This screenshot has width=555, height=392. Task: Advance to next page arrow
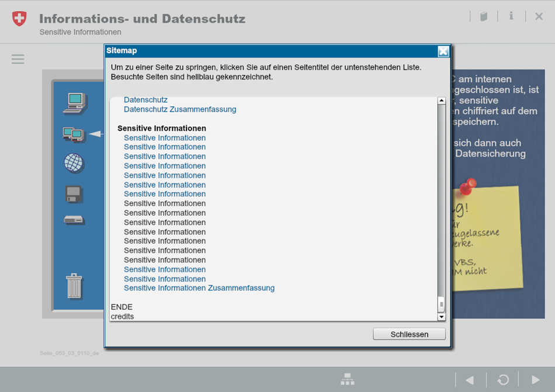(x=535, y=380)
